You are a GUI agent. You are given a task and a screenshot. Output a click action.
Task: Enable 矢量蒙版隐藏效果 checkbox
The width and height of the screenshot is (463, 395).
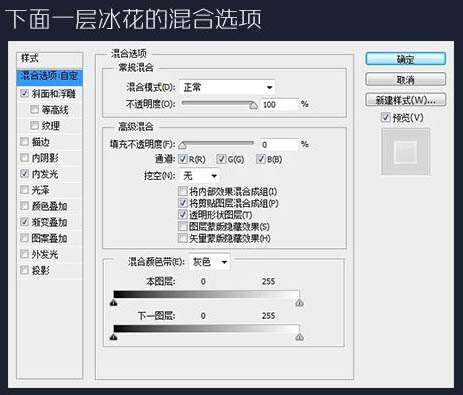(183, 238)
